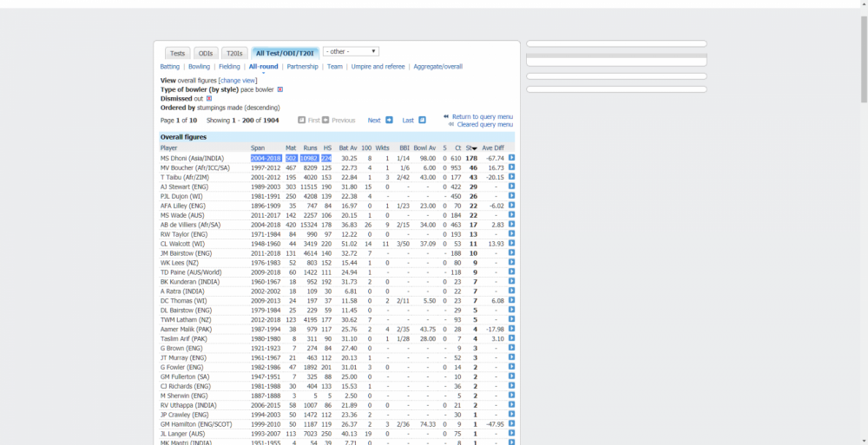Click Cleared query menu link
The width and height of the screenshot is (868, 445).
[x=485, y=125]
